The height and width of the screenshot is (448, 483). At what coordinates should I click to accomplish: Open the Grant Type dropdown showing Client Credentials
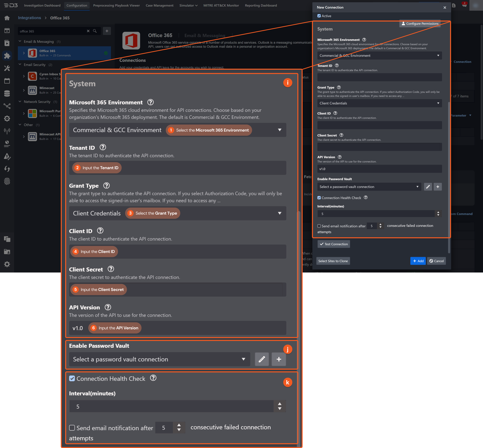tap(280, 213)
